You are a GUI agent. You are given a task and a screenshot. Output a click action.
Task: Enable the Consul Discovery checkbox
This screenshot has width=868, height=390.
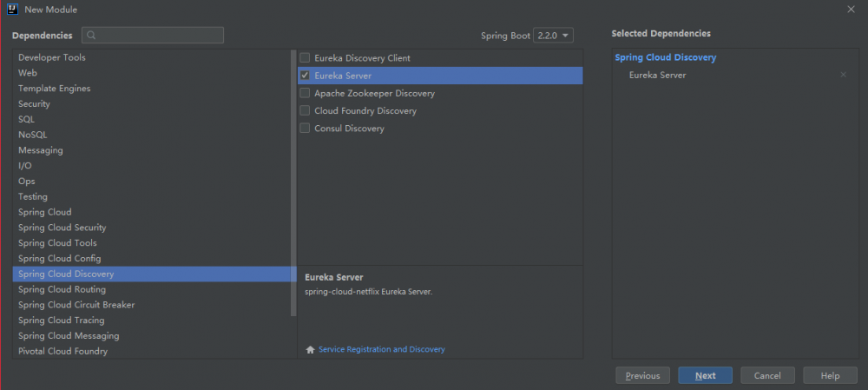tap(305, 129)
